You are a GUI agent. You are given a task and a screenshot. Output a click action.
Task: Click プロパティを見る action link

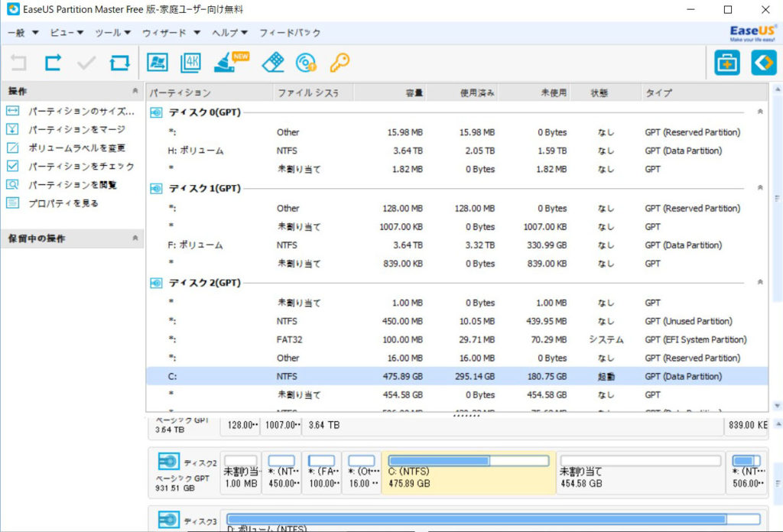[x=63, y=203]
